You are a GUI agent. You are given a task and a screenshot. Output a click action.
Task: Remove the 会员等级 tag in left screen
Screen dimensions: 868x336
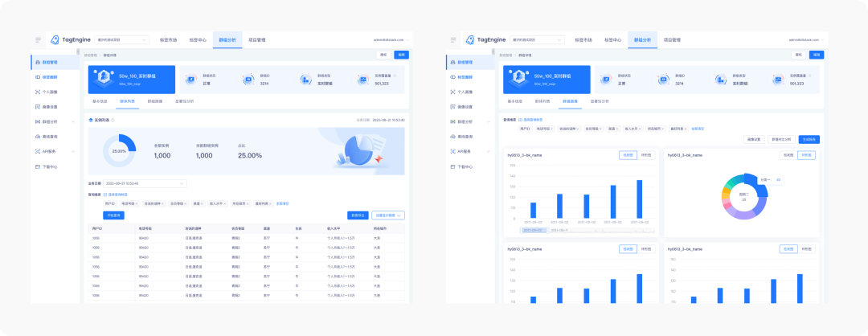click(186, 203)
